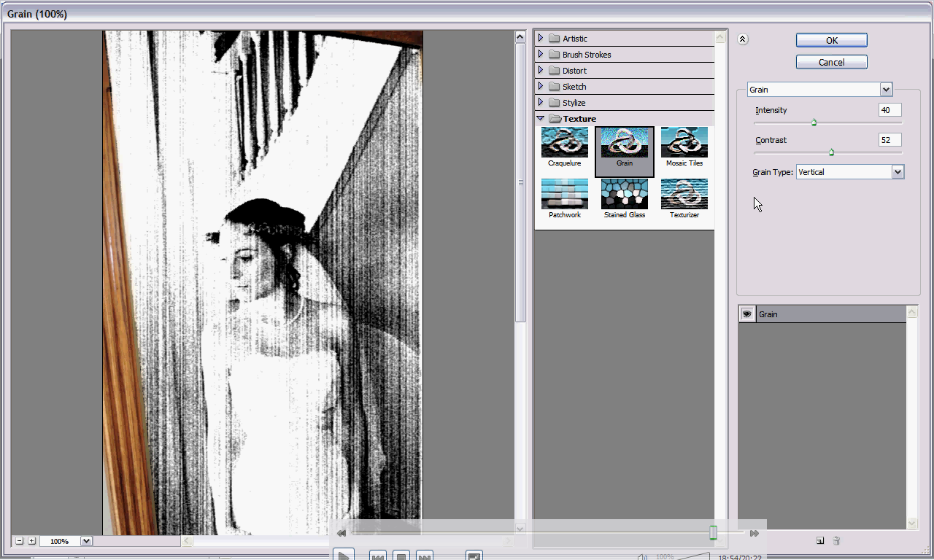Click the Artistic folder label
This screenshot has width=934, height=560.
575,39
